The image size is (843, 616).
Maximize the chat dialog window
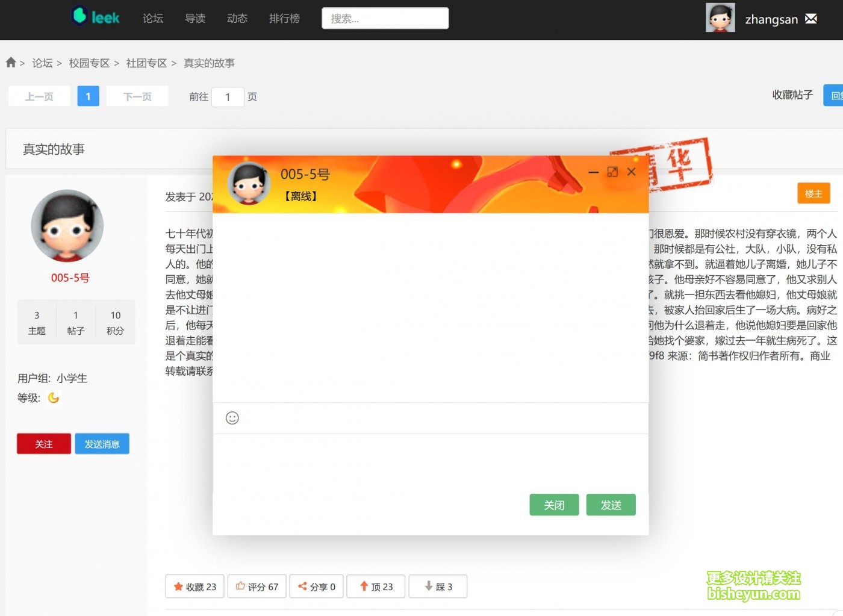612,172
